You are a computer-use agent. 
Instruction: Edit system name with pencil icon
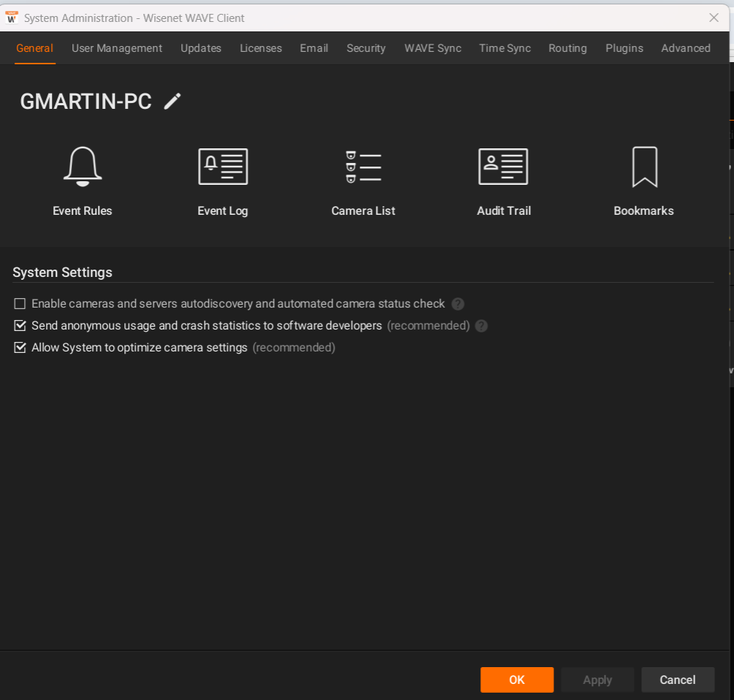[173, 101]
